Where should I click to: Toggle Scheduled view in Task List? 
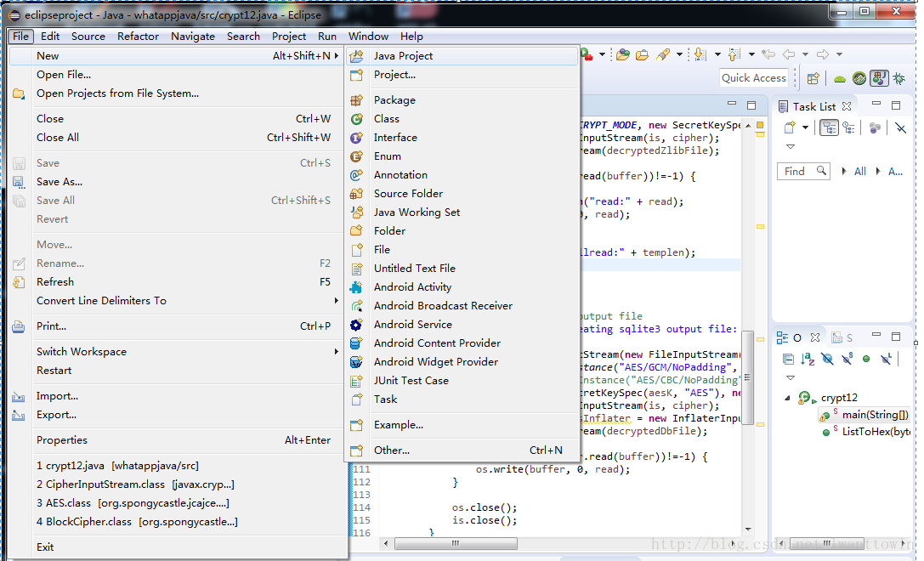(x=848, y=127)
